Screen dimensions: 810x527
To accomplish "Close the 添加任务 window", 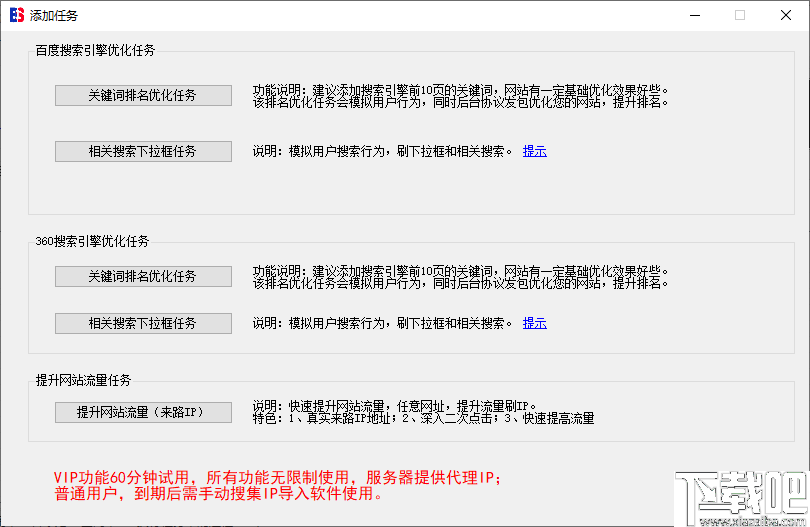I will coord(786,16).
